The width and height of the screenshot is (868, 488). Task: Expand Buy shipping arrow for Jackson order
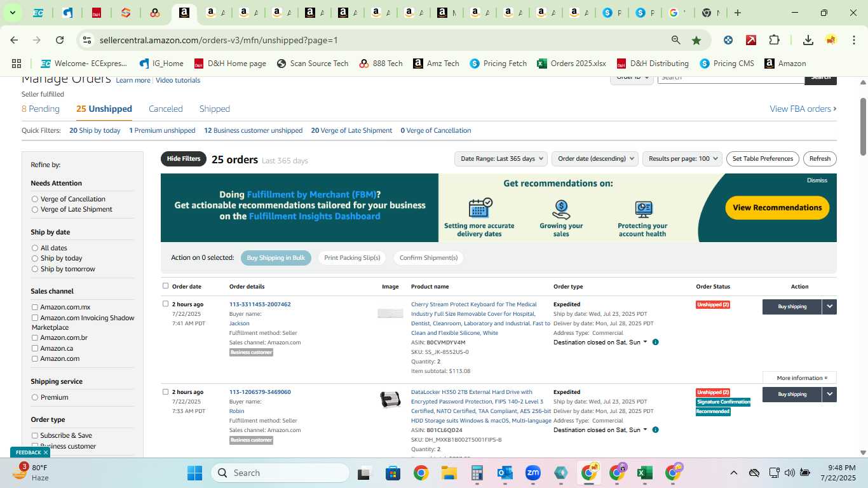click(x=829, y=306)
